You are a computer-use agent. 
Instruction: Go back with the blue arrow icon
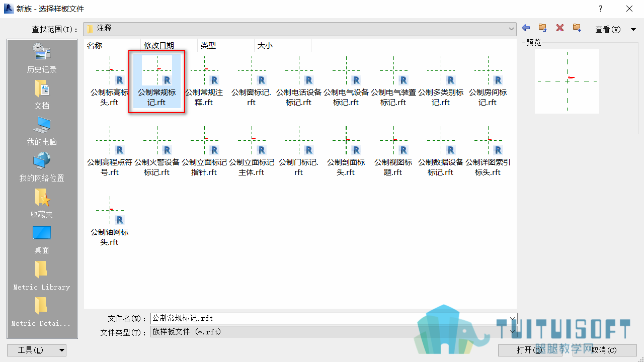click(x=526, y=28)
